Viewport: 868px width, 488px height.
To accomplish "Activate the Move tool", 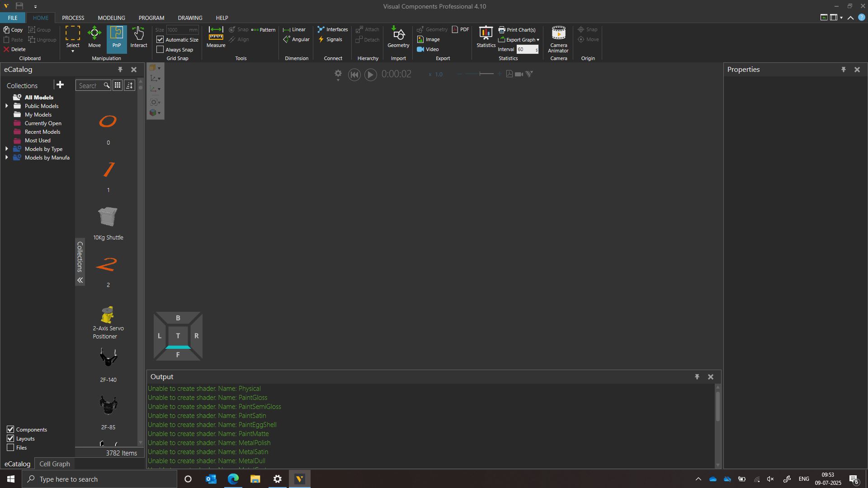I will (x=94, y=38).
